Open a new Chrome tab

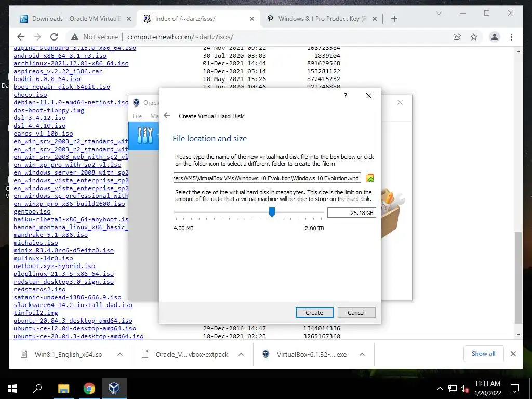(394, 19)
